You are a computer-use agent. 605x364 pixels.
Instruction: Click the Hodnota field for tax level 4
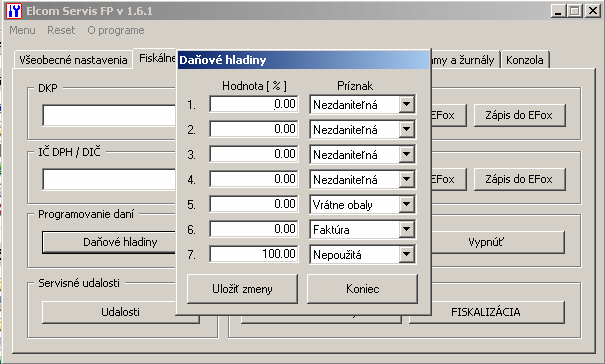point(254,179)
